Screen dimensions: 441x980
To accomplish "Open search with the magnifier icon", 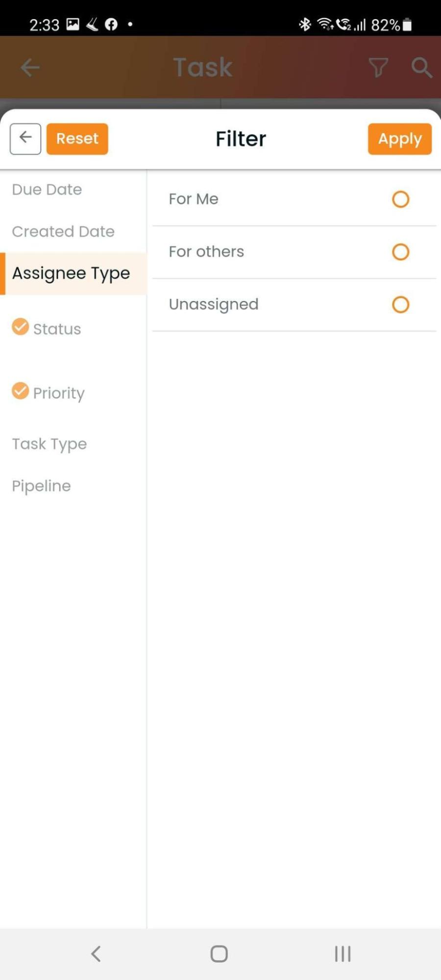I will 421,67.
